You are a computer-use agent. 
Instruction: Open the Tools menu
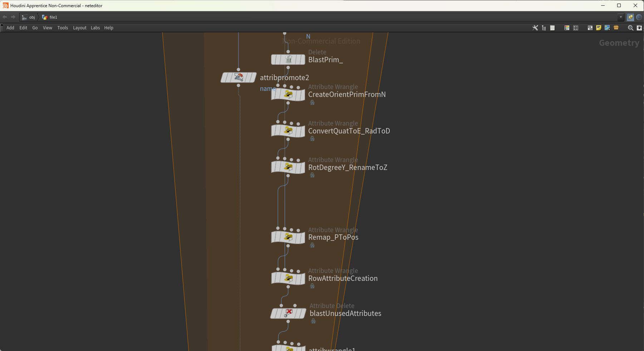[x=63, y=28]
